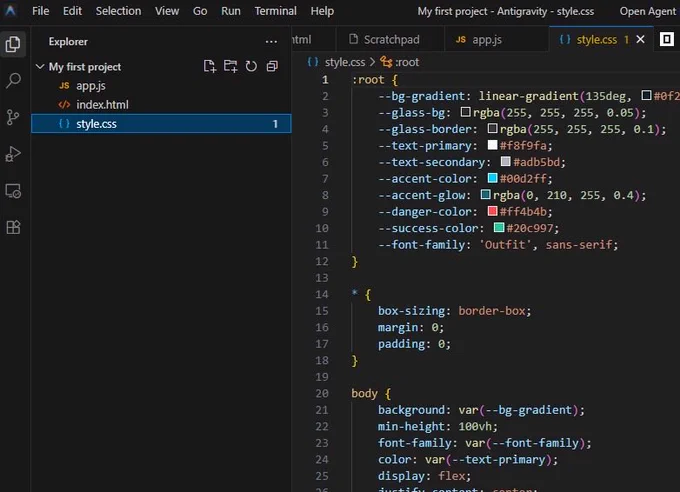This screenshot has height=492, width=680.
Task: Click style.css in the breadcrumb path
Action: (x=345, y=62)
